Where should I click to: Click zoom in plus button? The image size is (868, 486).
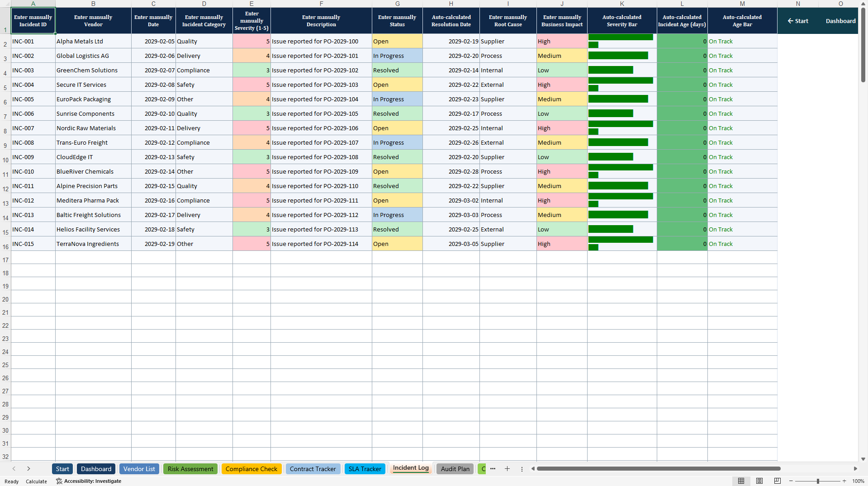point(844,481)
